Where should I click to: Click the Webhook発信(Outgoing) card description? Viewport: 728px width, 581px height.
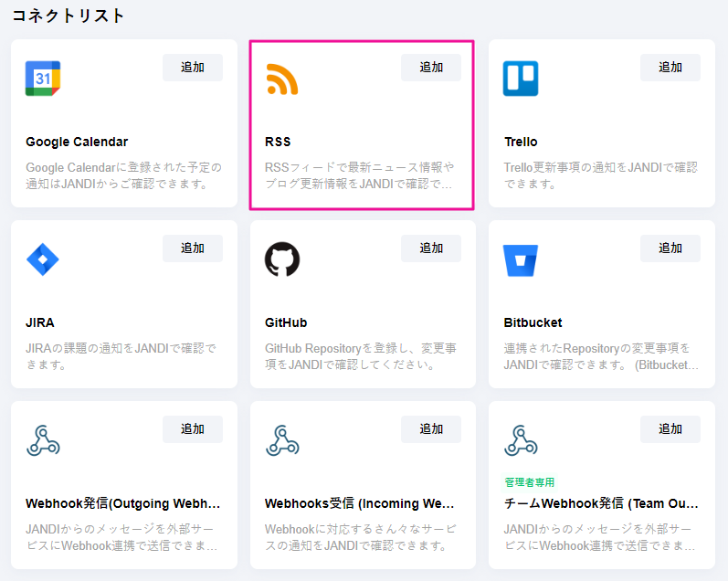[x=121, y=537]
